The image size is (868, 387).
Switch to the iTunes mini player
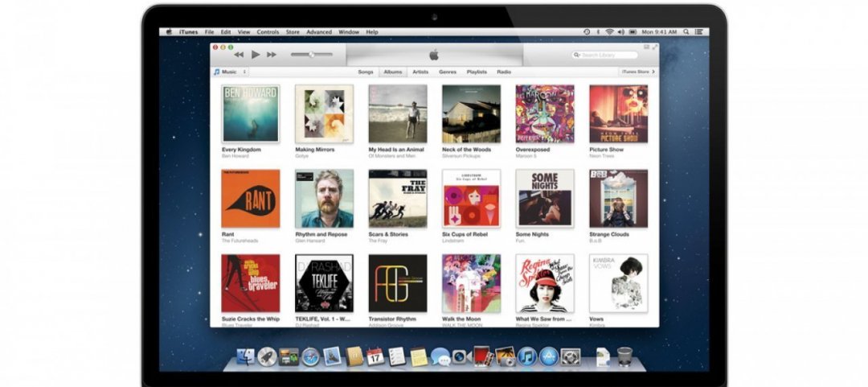click(646, 47)
